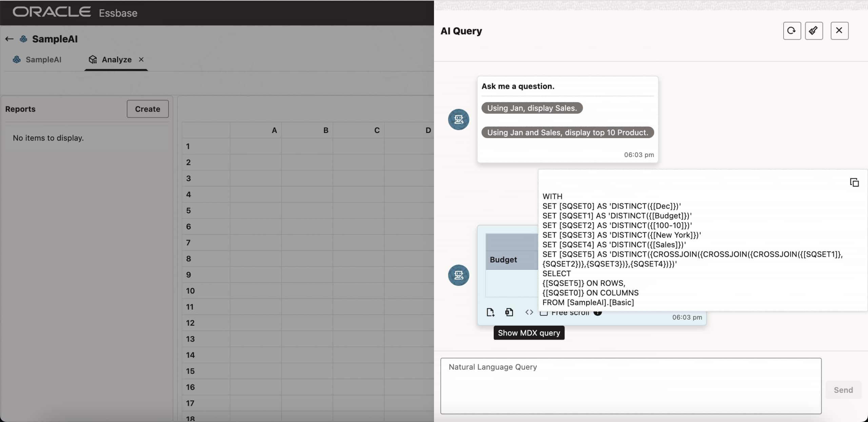Viewport: 868px width, 422px height.
Task: Click the Send button for the query
Action: 843,390
